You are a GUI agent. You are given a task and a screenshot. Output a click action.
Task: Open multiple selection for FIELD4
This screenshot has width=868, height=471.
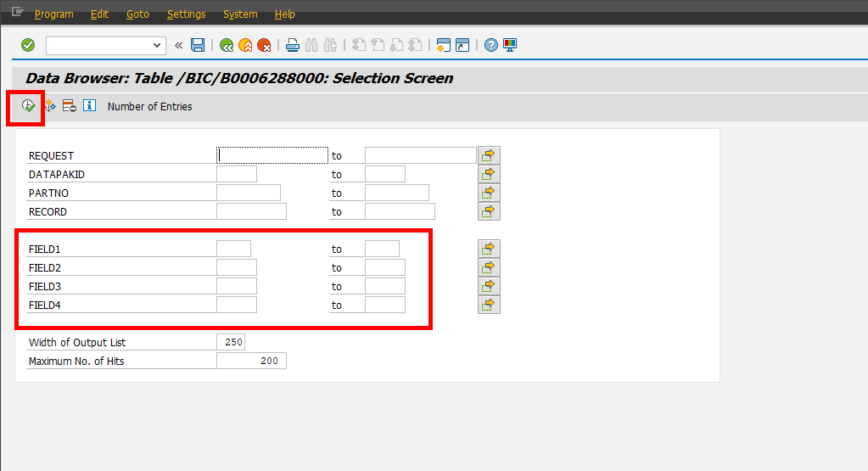(489, 305)
